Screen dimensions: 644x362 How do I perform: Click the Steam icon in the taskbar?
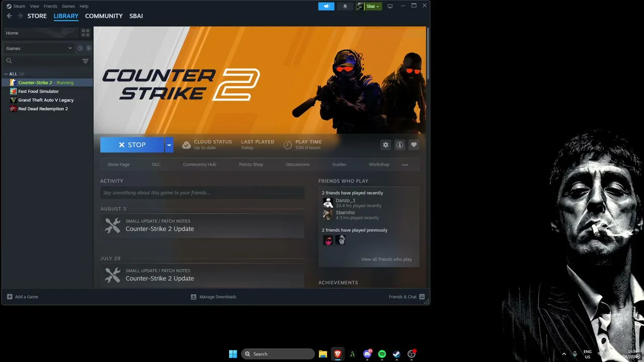pyautogui.click(x=396, y=354)
